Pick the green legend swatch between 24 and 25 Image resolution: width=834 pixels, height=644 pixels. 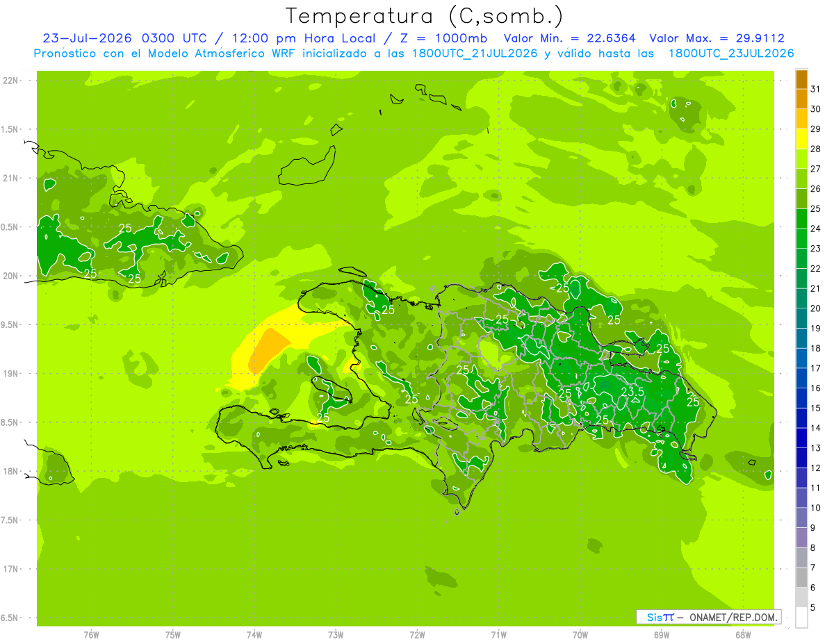click(801, 218)
